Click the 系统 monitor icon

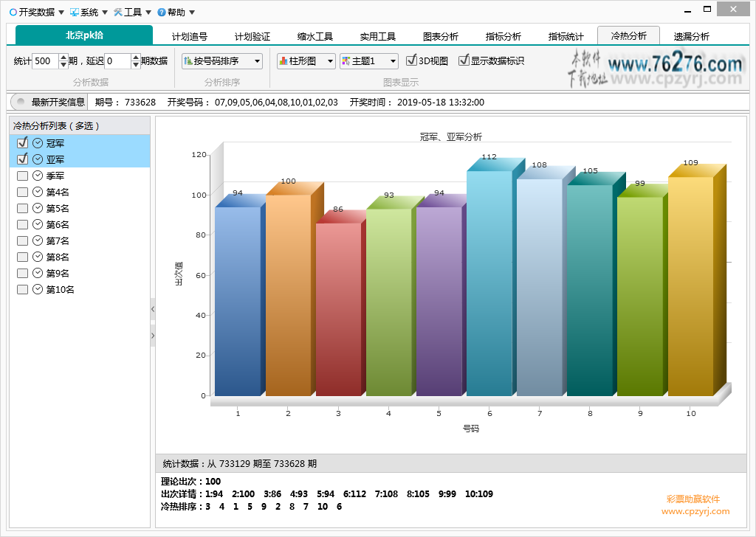coord(75,12)
